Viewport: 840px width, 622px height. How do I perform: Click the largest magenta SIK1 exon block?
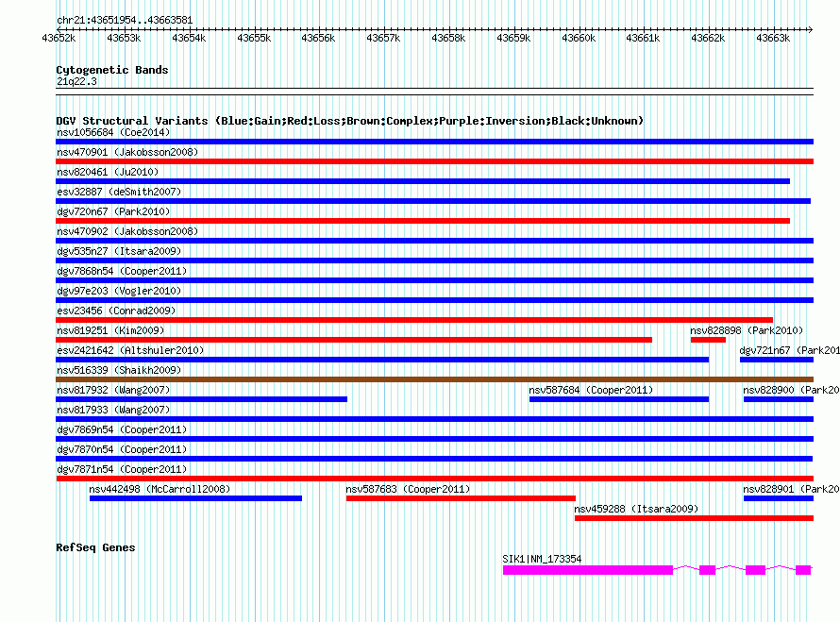(x=588, y=570)
